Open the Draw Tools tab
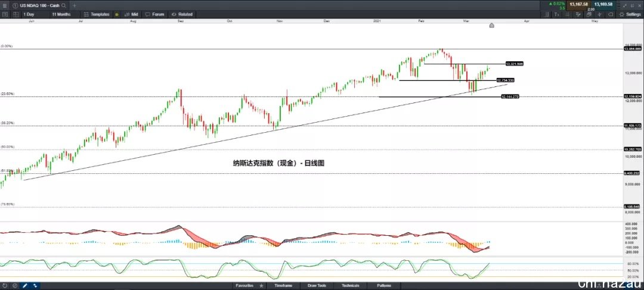 coord(317,285)
